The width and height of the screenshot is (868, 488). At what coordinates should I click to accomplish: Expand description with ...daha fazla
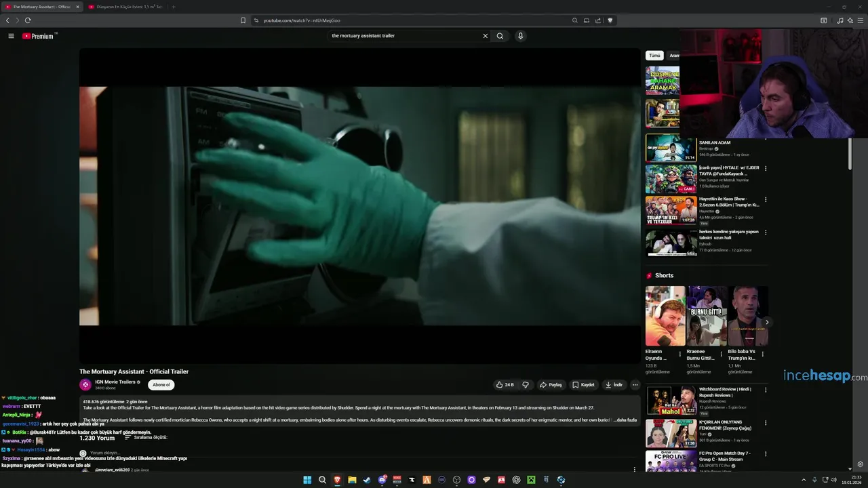[x=625, y=420]
